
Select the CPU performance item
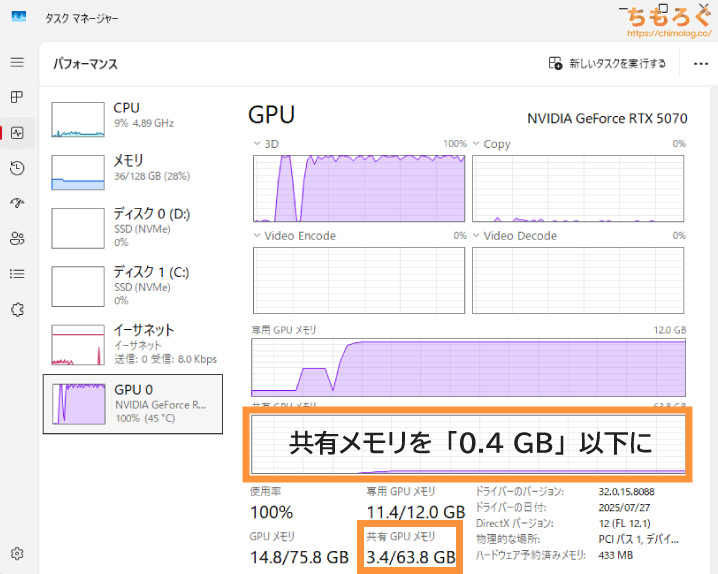click(x=132, y=116)
